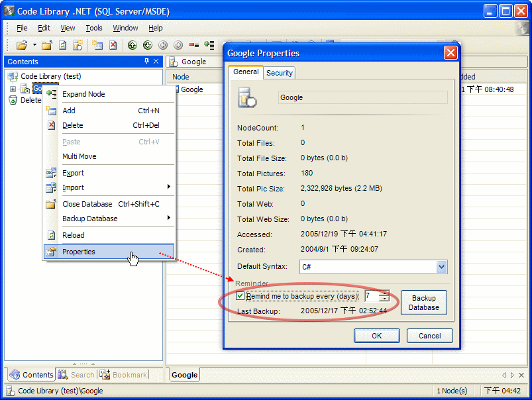Click the Accessed date value in dialog
The height and width of the screenshot is (400, 532).
coord(343,234)
